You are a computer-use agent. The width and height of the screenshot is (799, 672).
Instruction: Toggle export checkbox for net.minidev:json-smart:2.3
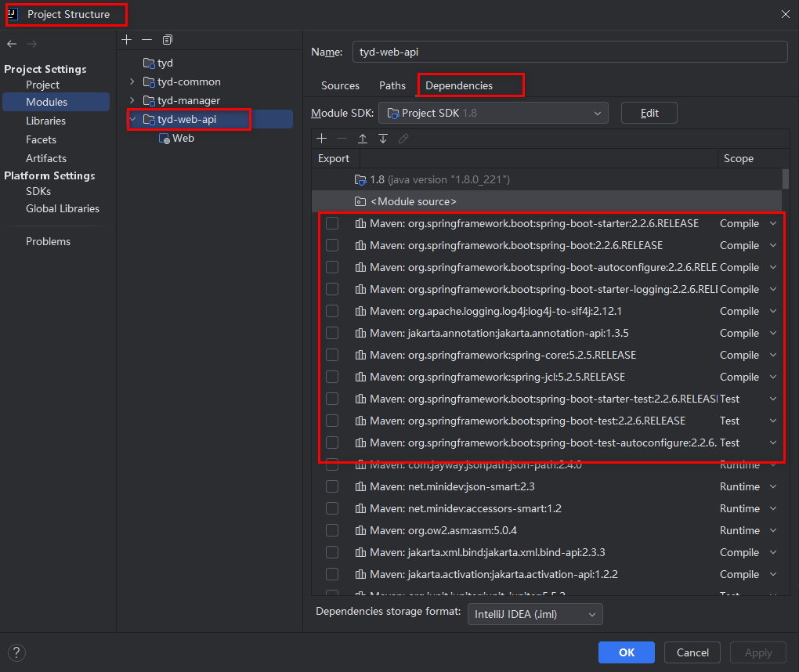point(332,486)
